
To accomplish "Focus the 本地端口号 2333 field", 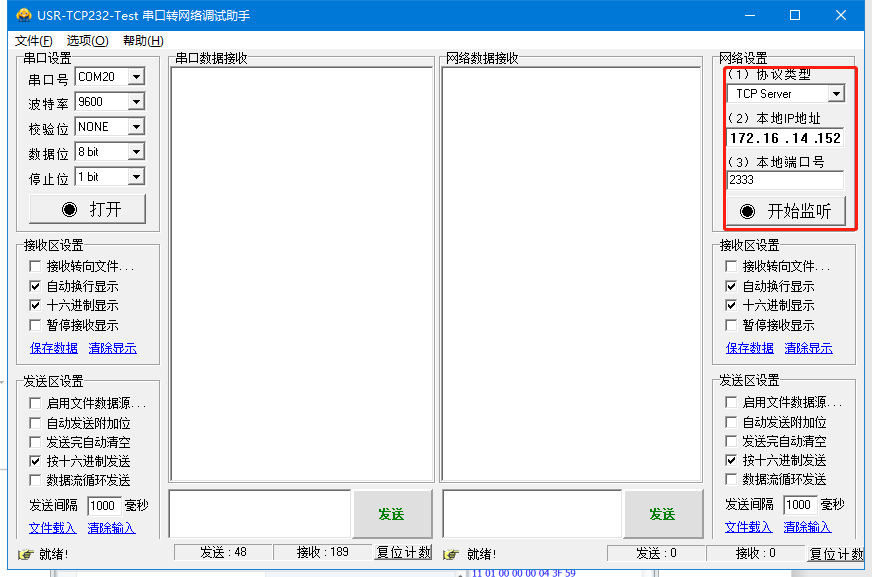I will click(x=785, y=180).
